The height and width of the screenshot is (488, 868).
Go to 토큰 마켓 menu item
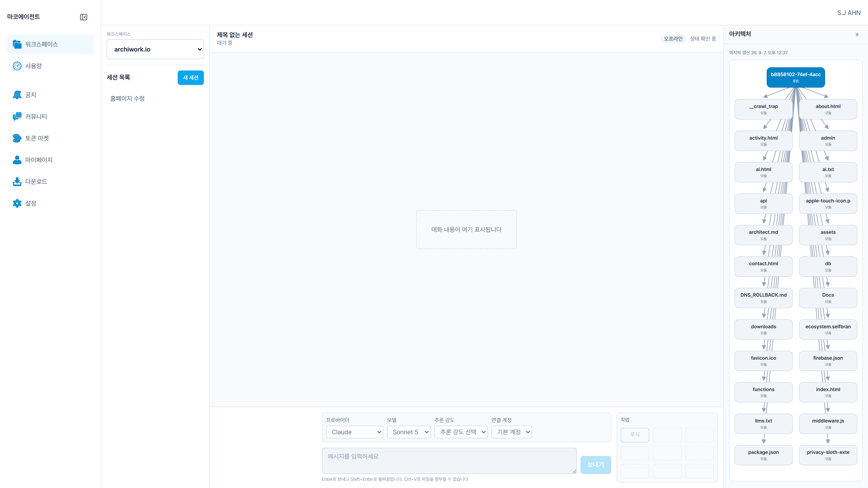tap(51, 138)
